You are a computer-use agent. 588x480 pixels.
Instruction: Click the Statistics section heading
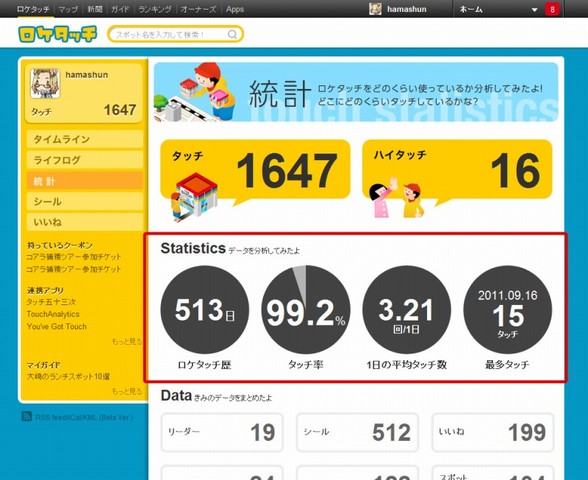click(x=193, y=248)
